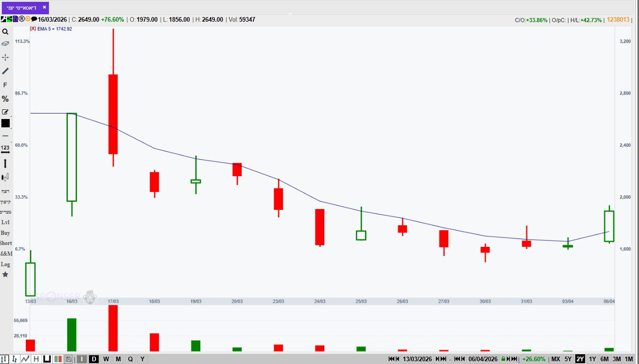Select the eraser tool in left toolbar

click(5, 43)
